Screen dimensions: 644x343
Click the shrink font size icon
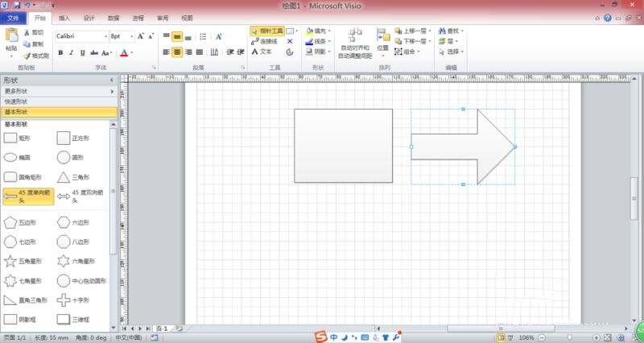coord(151,36)
